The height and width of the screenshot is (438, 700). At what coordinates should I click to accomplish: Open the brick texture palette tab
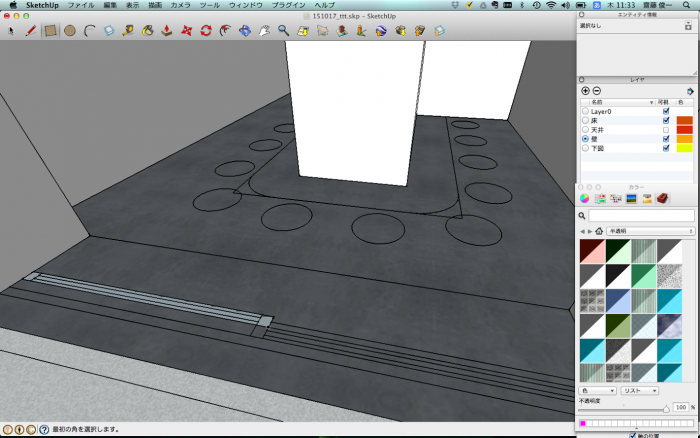[x=662, y=198]
